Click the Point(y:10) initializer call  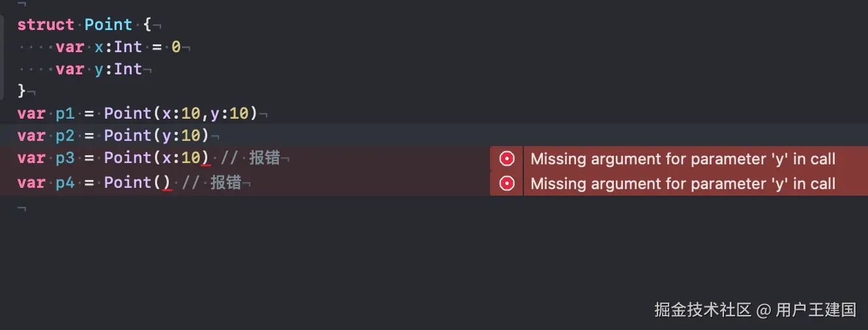click(157, 136)
